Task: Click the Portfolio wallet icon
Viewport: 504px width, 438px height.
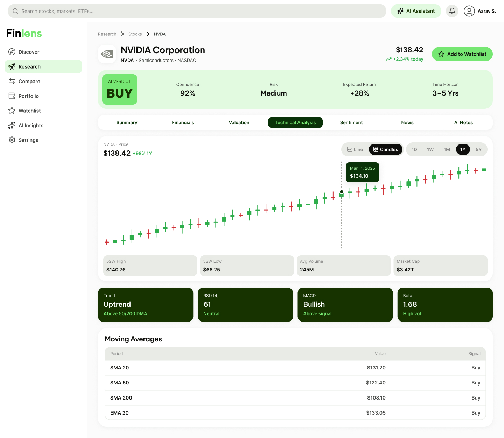Action: point(12,96)
